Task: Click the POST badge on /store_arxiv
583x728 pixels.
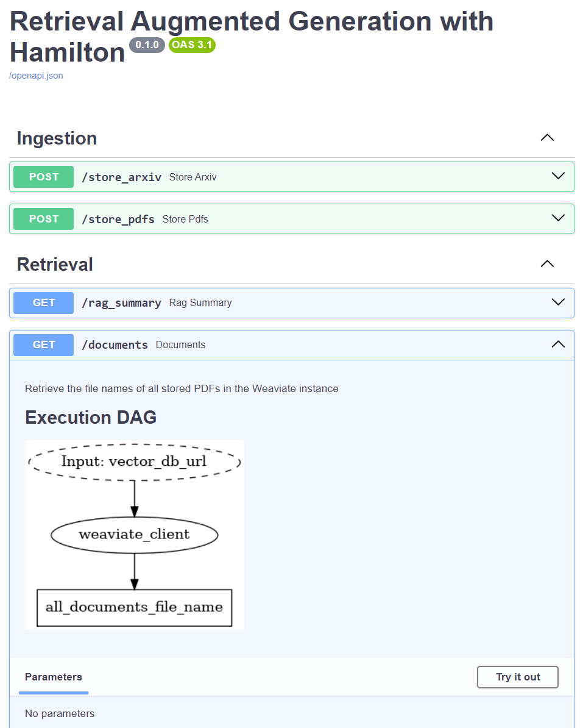Action: pyautogui.click(x=43, y=176)
